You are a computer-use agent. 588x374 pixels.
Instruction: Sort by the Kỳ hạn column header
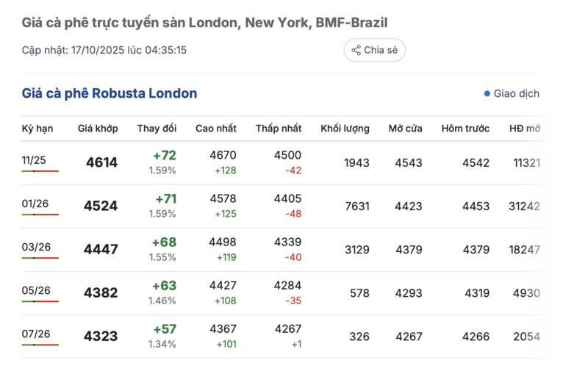[37, 129]
